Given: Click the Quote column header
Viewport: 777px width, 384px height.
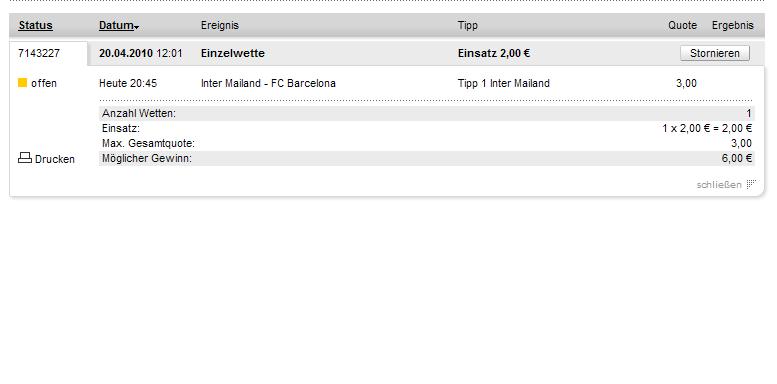Looking at the screenshot, I should (x=682, y=25).
